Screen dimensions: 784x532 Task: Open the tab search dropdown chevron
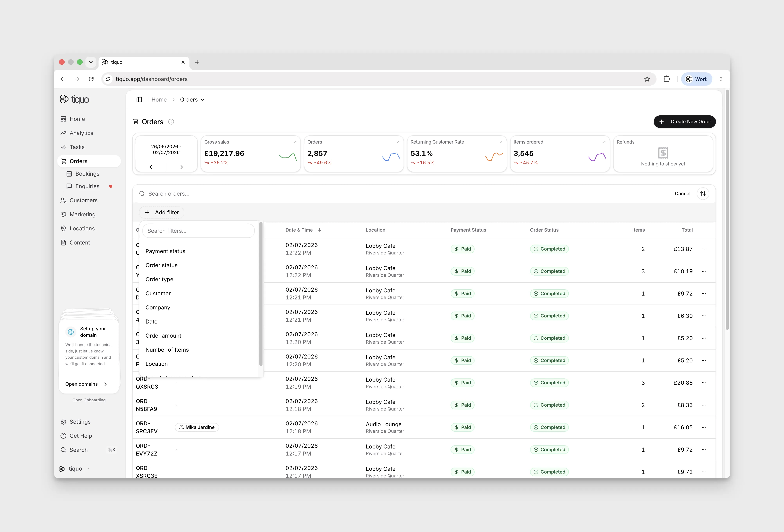(x=90, y=62)
